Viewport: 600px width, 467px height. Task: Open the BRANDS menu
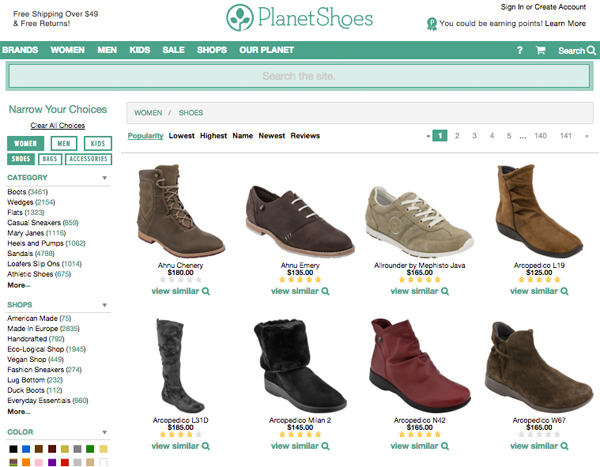(x=20, y=50)
